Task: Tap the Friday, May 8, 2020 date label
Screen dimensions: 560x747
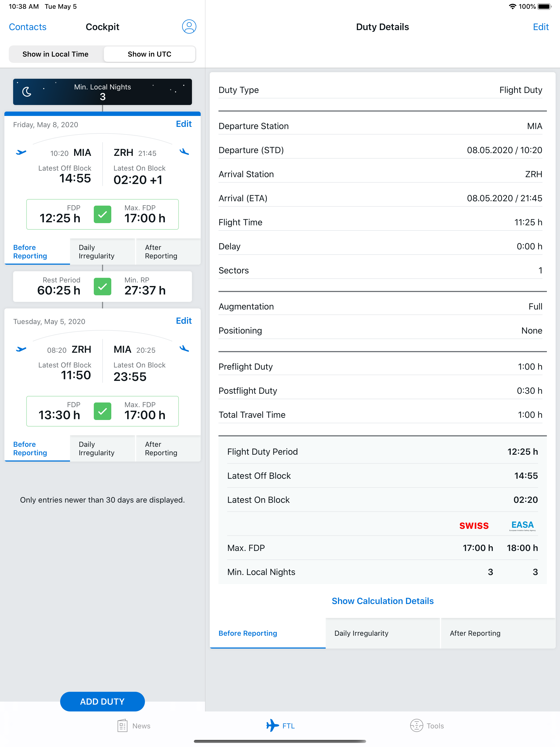Action: [x=46, y=125]
